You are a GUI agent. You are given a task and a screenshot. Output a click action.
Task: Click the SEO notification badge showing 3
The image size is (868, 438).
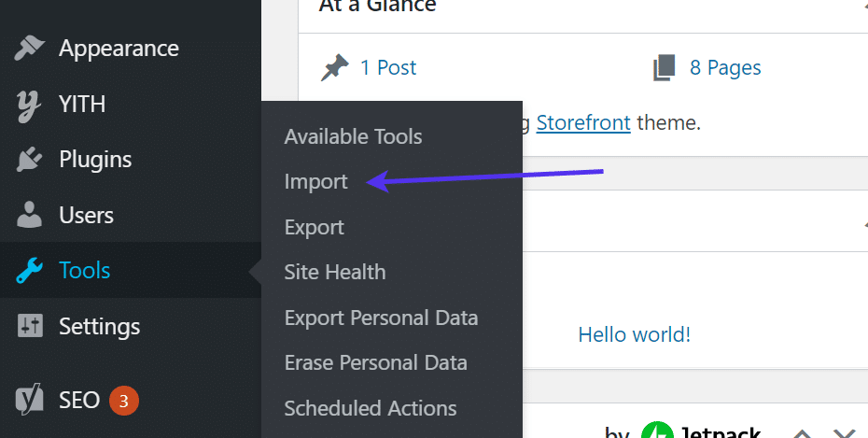124,401
